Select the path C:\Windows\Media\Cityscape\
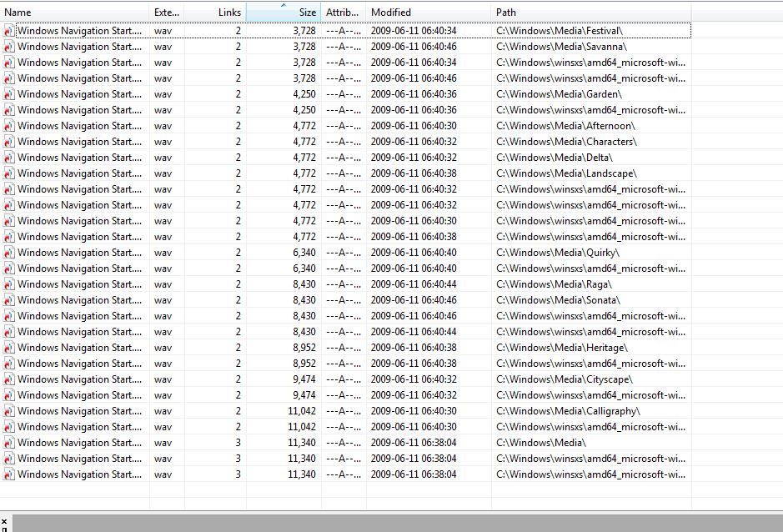Screen dimensions: 783x532 point(565,379)
